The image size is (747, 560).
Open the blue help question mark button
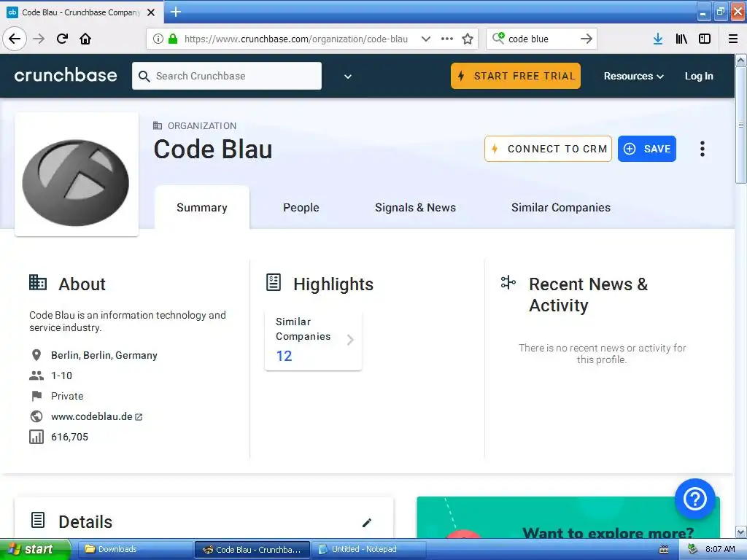click(x=694, y=499)
